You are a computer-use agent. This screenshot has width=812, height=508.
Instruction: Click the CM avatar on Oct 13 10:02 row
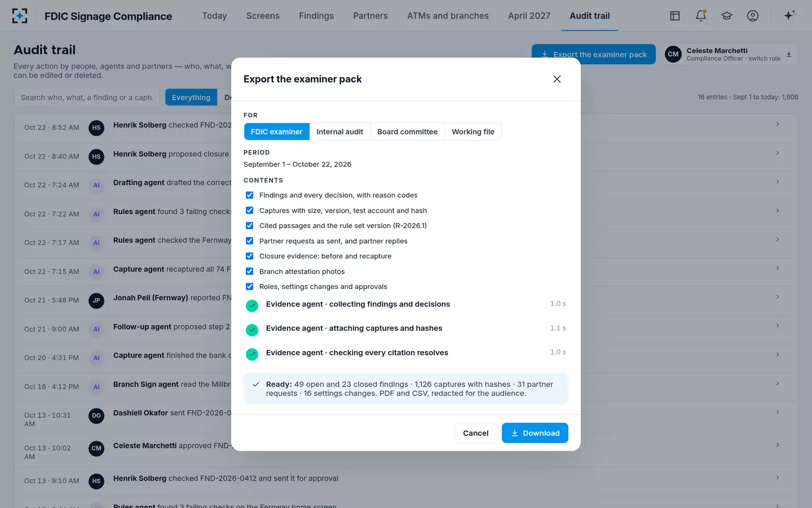(x=96, y=449)
